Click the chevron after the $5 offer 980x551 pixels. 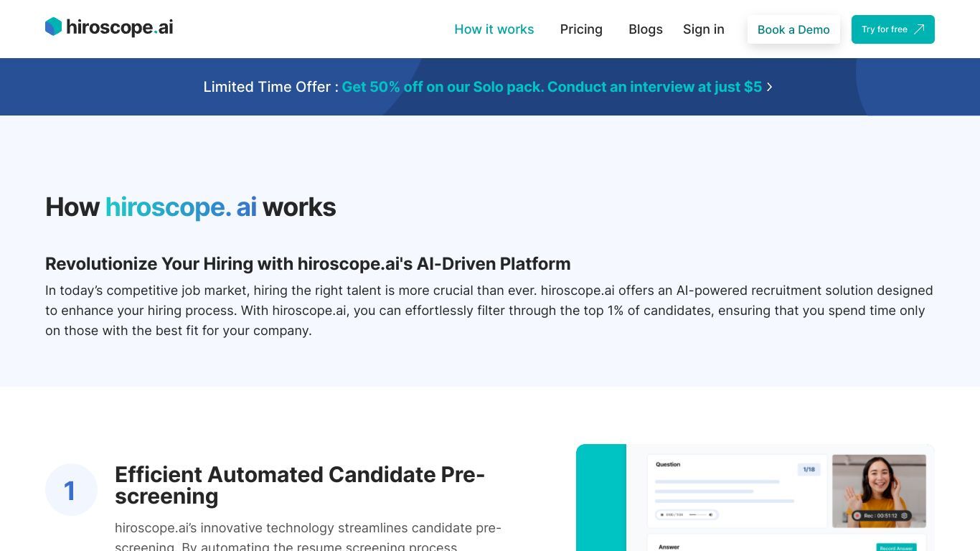(770, 87)
